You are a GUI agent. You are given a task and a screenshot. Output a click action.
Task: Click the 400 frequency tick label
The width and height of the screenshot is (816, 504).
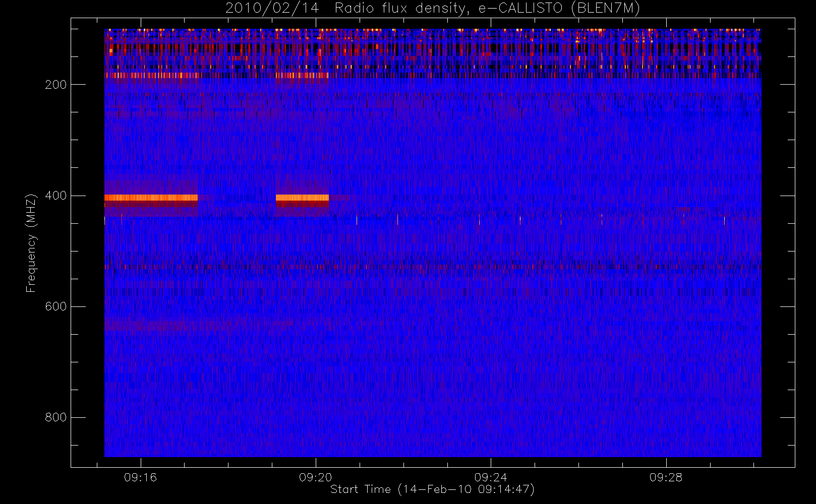click(56, 196)
